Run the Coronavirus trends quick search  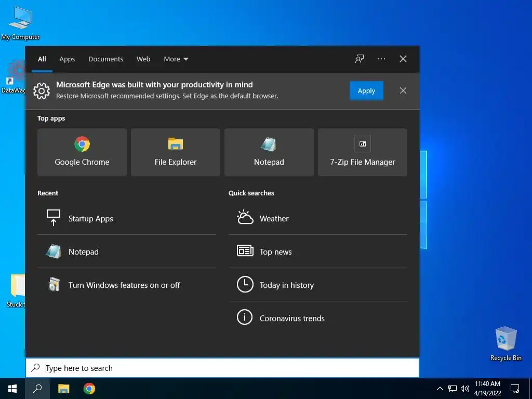(318, 318)
